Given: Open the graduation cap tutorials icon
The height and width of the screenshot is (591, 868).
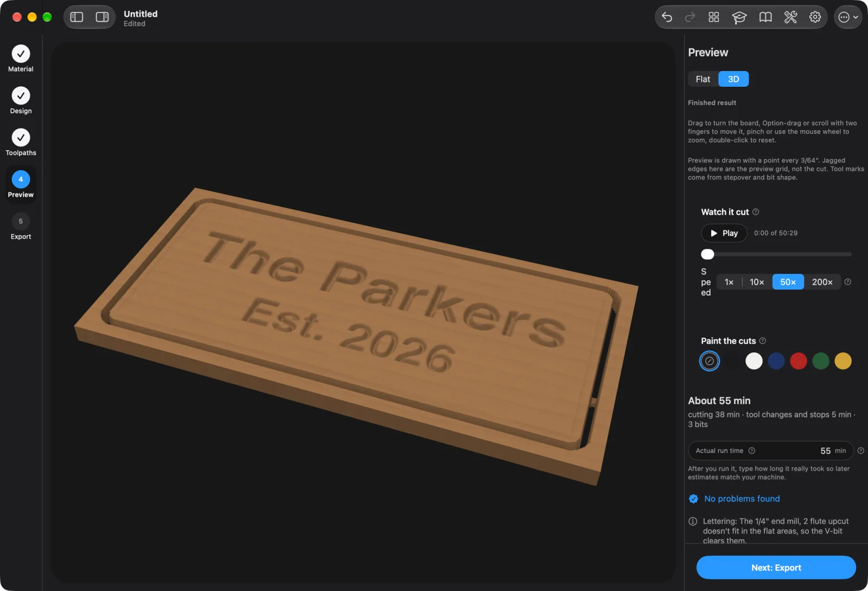Looking at the screenshot, I should click(x=739, y=17).
